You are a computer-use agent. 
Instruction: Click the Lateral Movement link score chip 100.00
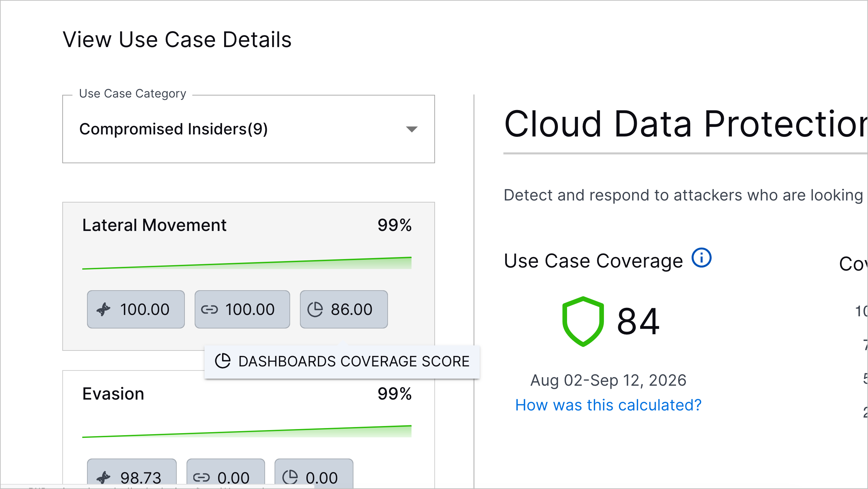[242, 309]
